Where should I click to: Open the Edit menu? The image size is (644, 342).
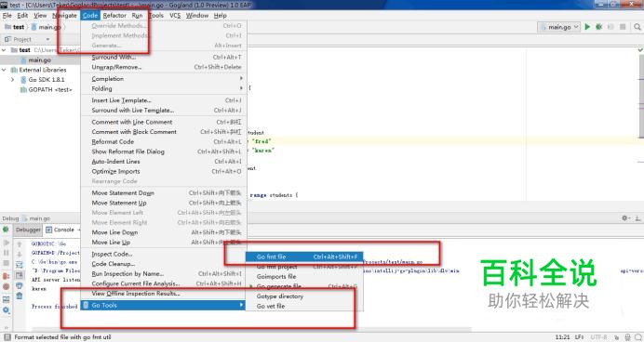(22, 16)
